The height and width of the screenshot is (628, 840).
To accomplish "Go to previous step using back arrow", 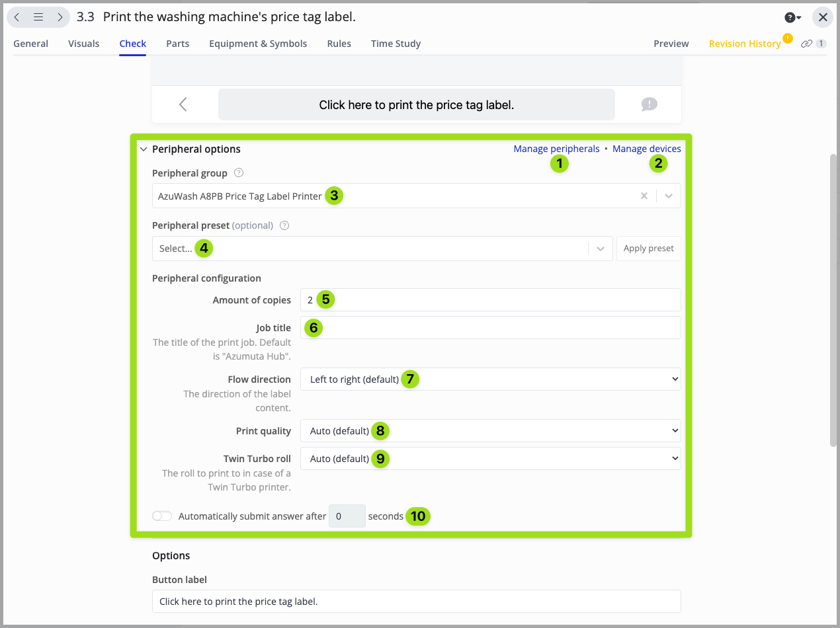I will tap(17, 17).
